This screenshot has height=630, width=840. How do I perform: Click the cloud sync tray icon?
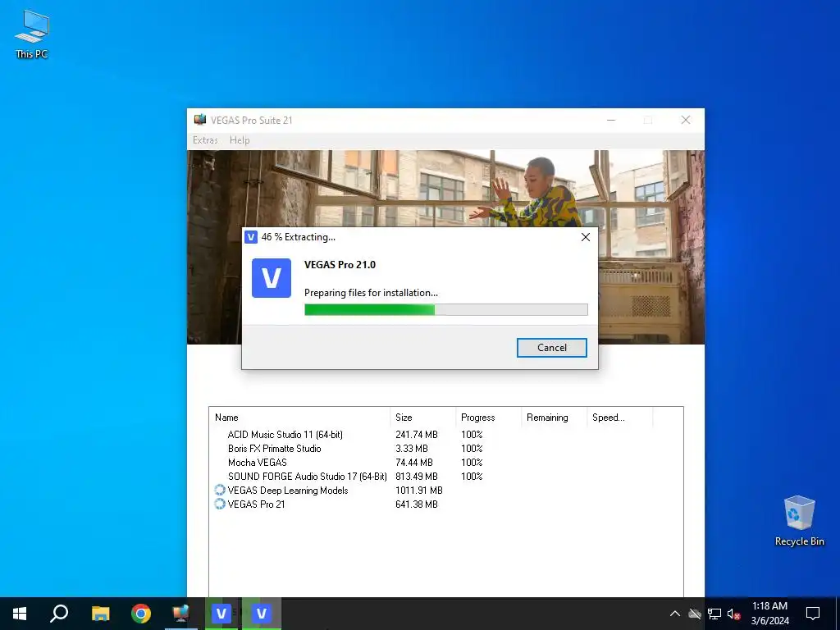point(695,614)
